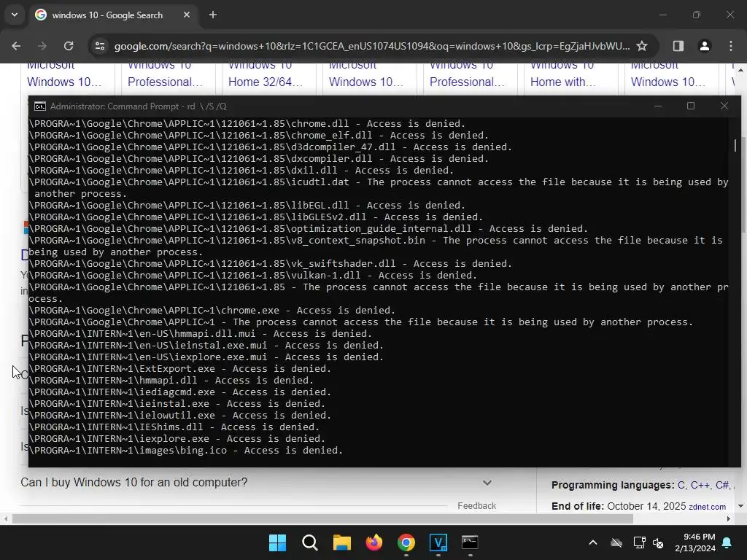The height and width of the screenshot is (560, 747).
Task: Open a new Chrome tab
Action: pyautogui.click(x=213, y=15)
